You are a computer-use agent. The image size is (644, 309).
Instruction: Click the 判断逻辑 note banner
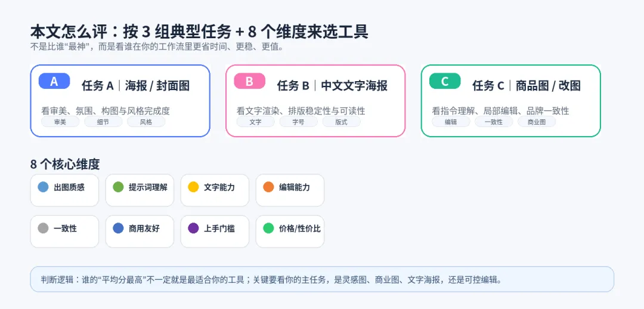pyautogui.click(x=322, y=279)
